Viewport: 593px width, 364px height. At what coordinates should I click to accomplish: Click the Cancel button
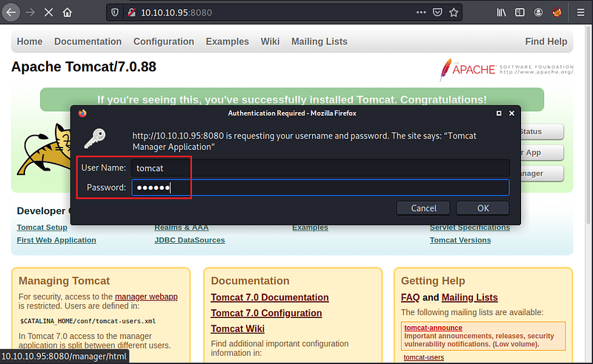(x=423, y=208)
